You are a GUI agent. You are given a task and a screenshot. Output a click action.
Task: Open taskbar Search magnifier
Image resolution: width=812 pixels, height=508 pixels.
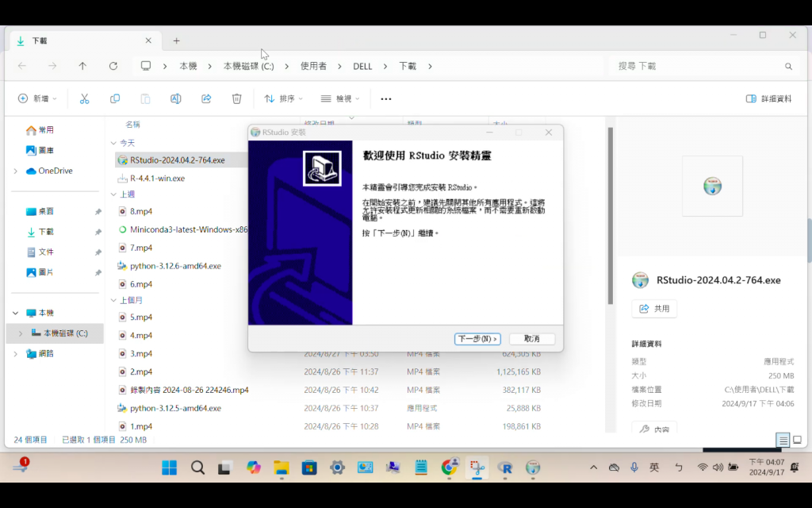197,468
